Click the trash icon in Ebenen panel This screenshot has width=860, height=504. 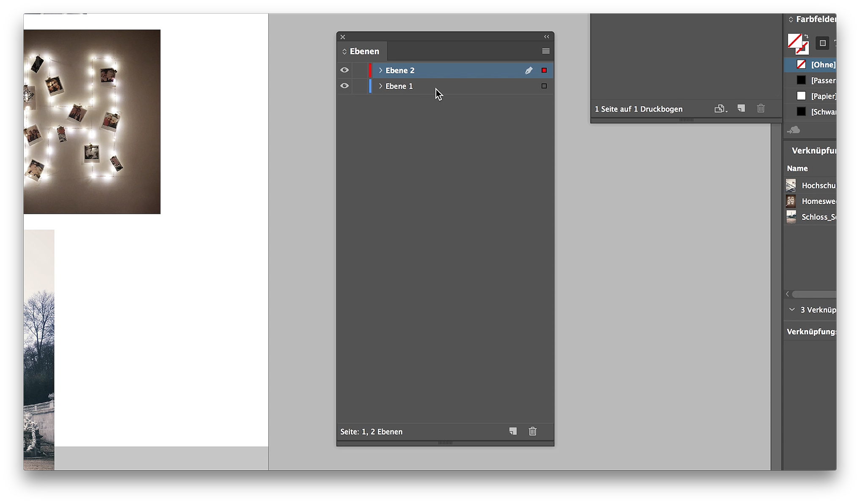[x=532, y=431]
